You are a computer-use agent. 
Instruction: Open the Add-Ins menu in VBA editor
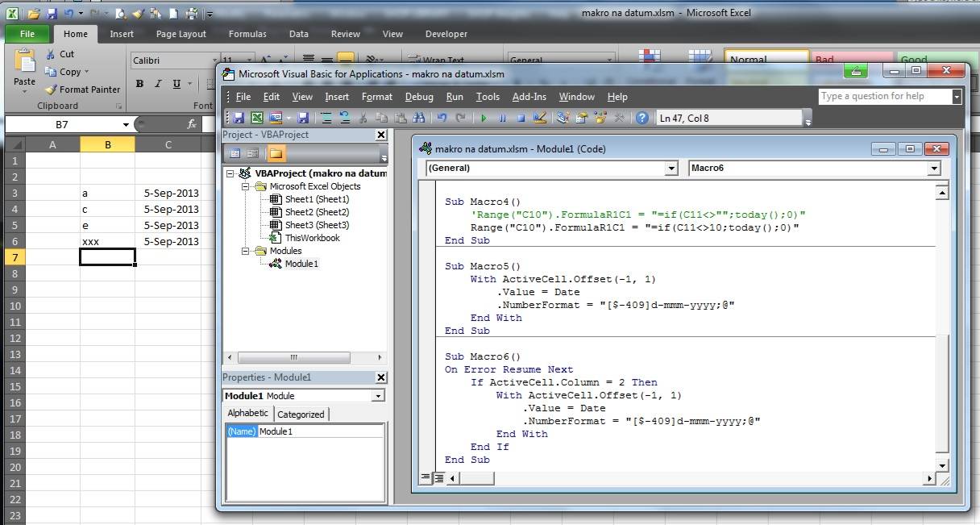(x=529, y=97)
